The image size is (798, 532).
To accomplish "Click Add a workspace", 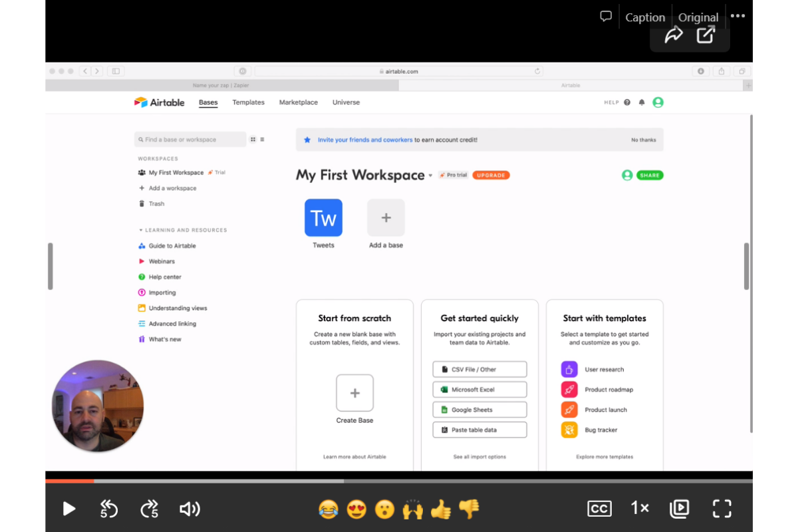I will pyautogui.click(x=168, y=188).
